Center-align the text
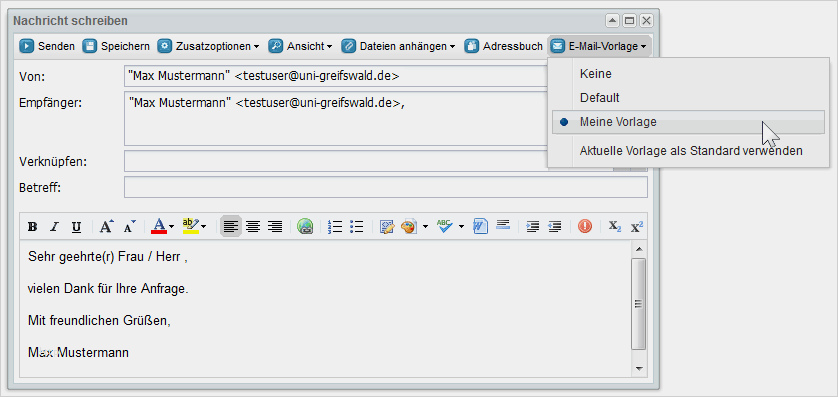This screenshot has width=838, height=397. 253,227
